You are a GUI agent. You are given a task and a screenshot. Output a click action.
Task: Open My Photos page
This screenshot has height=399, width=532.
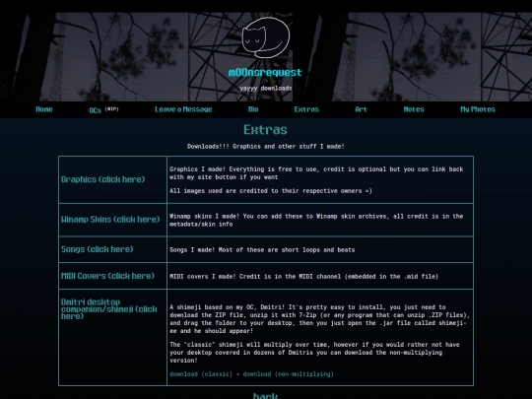(x=478, y=109)
